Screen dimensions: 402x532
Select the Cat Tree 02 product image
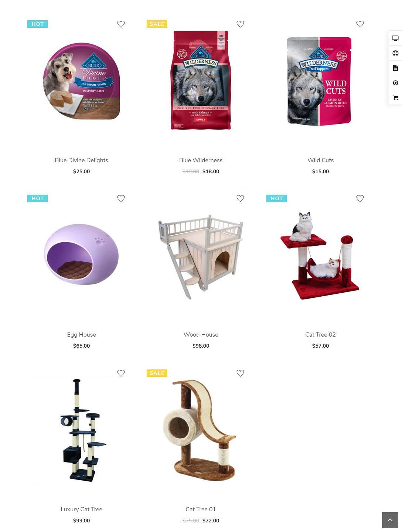[320, 255]
